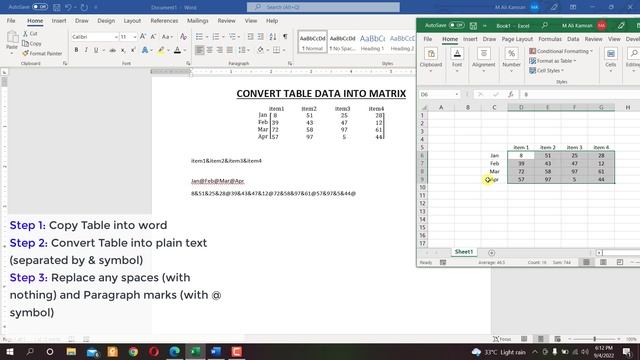Click Cut in Word's Clipboard group
640x360 pixels.
tap(30, 33)
